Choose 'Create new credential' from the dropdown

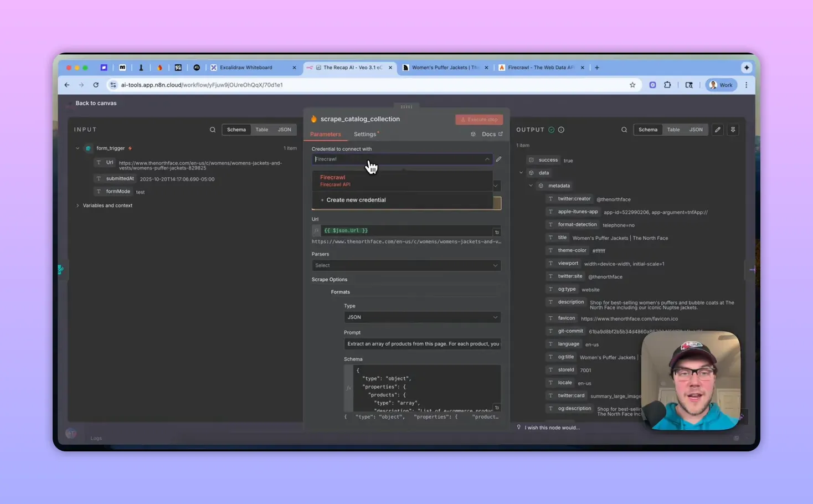(402, 200)
